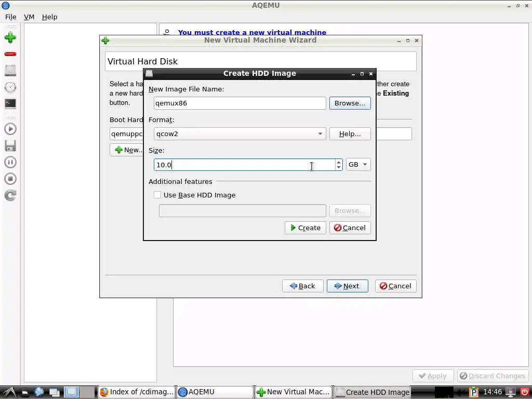The width and height of the screenshot is (532, 399).
Task: Click 'You must create a new virtual machine' link
Action: pyautogui.click(x=252, y=33)
